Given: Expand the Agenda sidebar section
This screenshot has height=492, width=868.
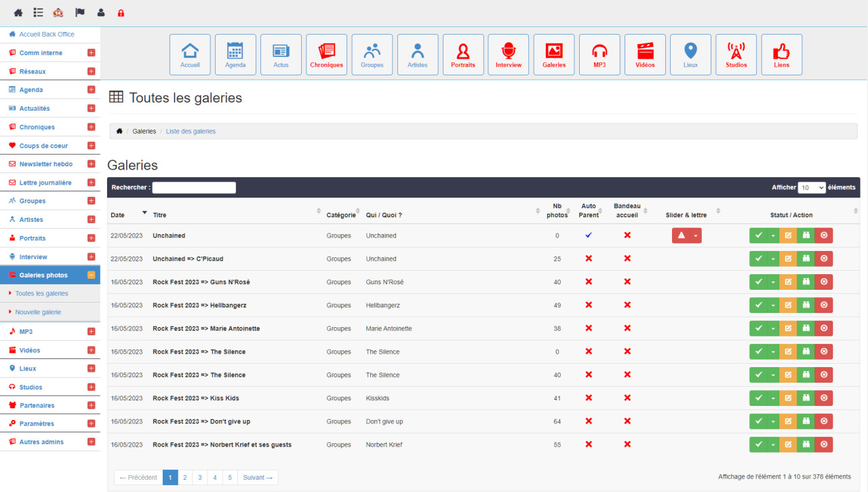Looking at the screenshot, I should pyautogui.click(x=91, y=90).
